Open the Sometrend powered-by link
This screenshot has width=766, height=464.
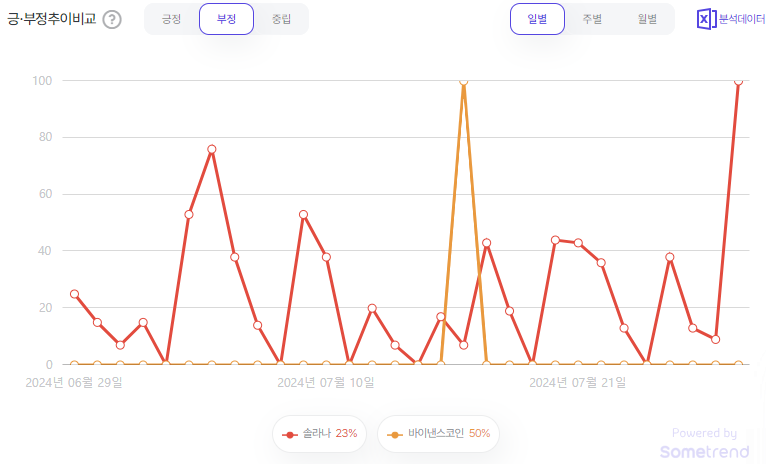pos(704,443)
